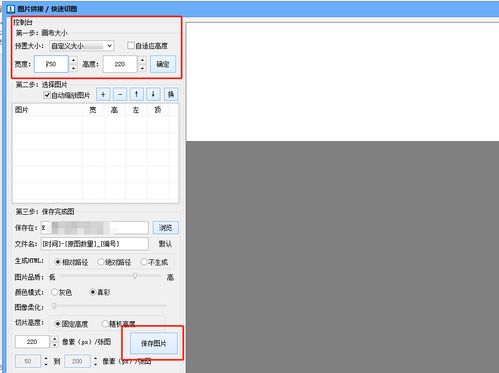Click the 保存图片 button
The height and width of the screenshot is (373, 499).
tap(153, 343)
